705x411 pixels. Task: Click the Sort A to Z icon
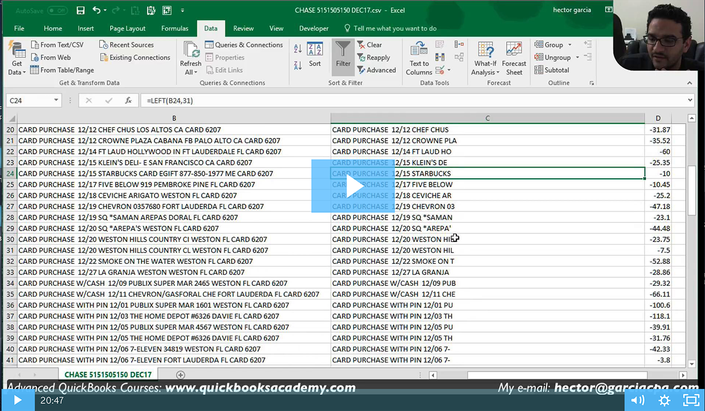pos(298,49)
